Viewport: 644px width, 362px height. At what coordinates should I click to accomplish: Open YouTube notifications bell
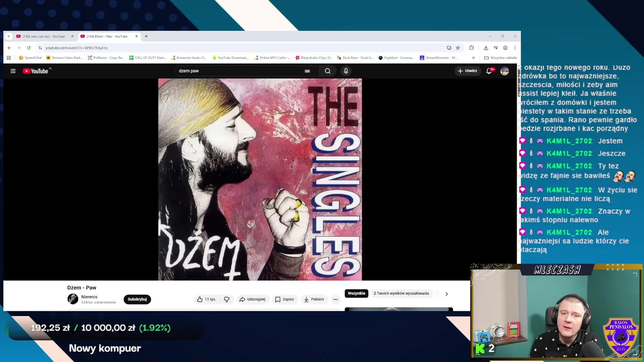489,71
